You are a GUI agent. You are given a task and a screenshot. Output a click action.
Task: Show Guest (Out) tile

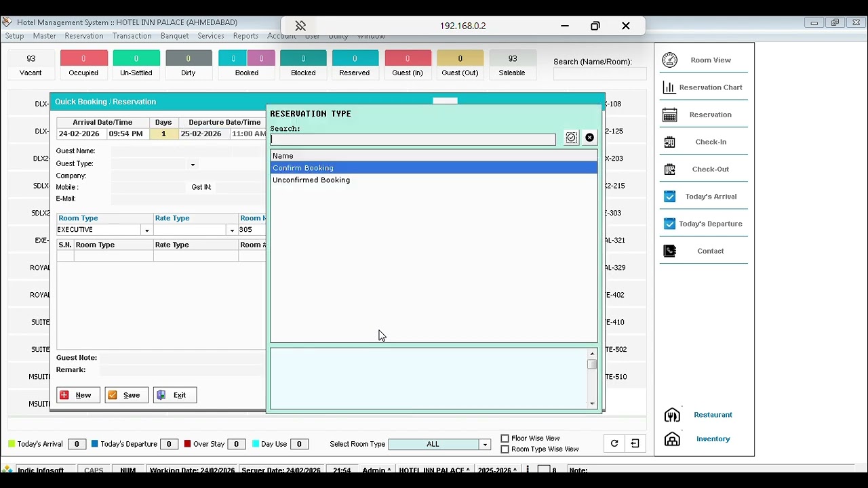(x=460, y=65)
